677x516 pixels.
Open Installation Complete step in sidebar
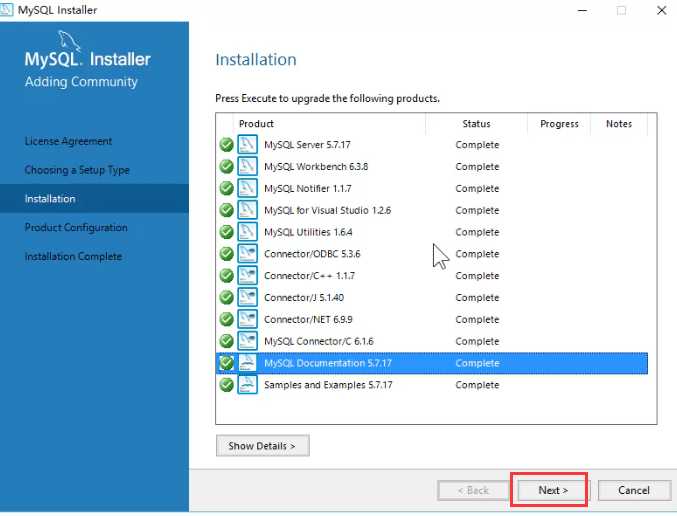[x=73, y=256]
